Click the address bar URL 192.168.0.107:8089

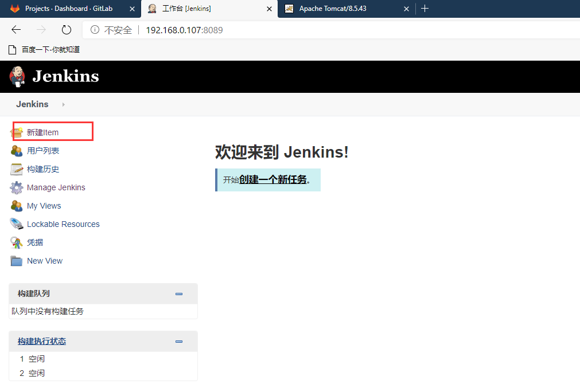tap(184, 30)
